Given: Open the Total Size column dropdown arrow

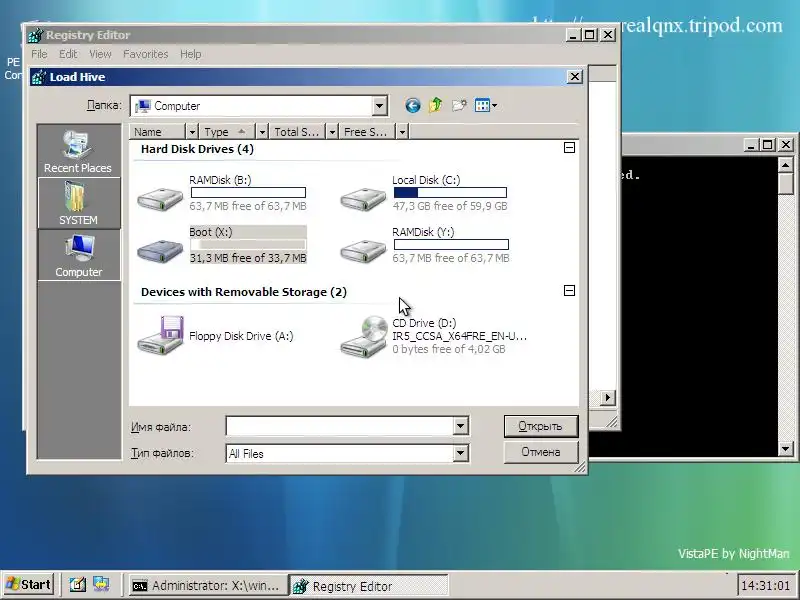Looking at the screenshot, I should click(x=332, y=132).
